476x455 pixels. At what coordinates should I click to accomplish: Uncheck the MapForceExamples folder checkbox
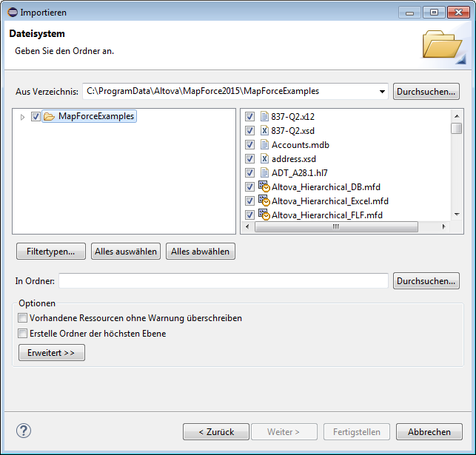pos(36,116)
